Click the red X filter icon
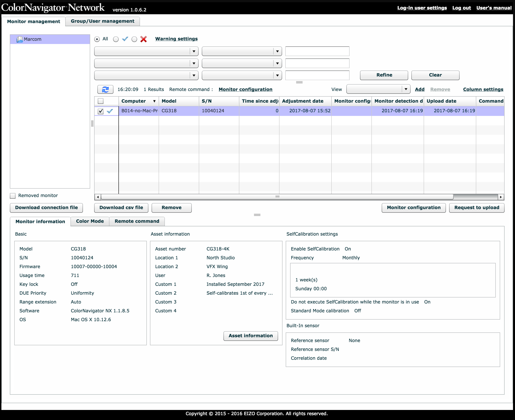Viewport: 515px width, 420px height. (x=143, y=39)
